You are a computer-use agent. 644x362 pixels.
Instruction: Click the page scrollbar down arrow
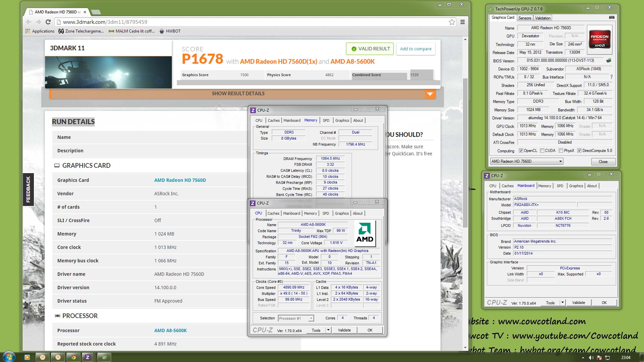coord(465,348)
